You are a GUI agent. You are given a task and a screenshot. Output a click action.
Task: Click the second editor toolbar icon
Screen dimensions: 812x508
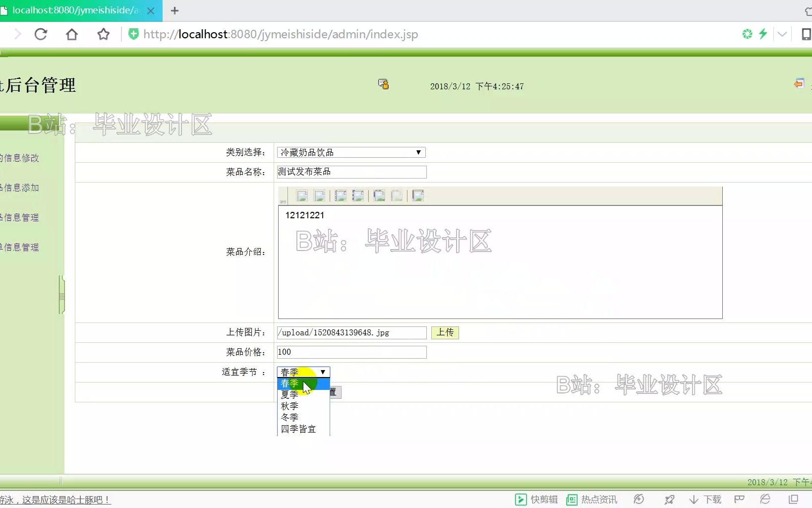tap(320, 195)
